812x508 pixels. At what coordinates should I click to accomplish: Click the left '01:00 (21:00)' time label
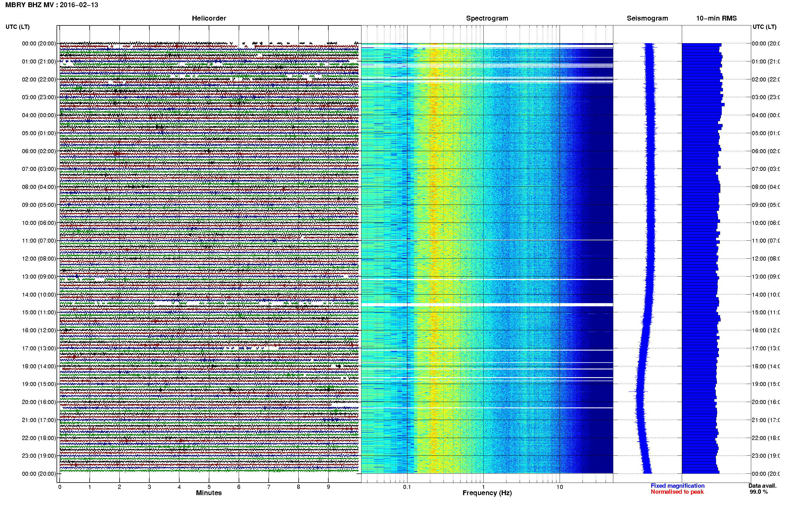coord(39,61)
